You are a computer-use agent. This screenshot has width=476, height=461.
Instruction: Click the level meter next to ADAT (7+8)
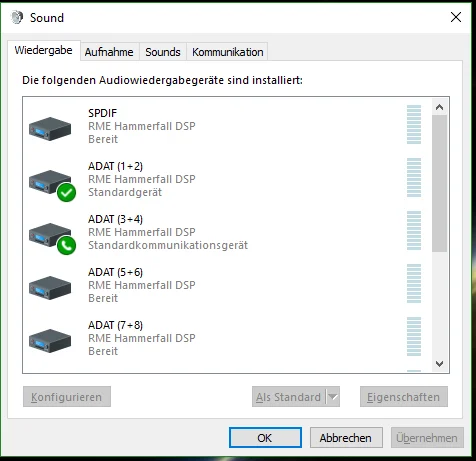point(414,336)
